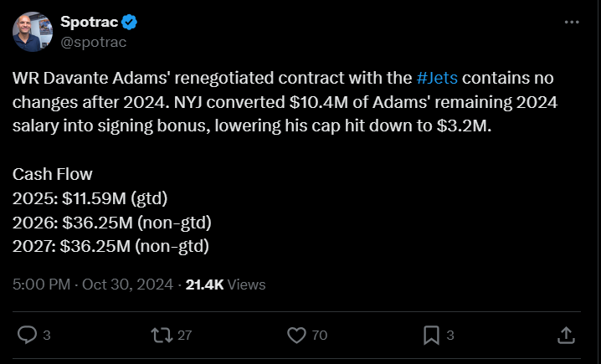Click the repost count of 27
Image resolution: width=601 pixels, height=364 pixels.
click(x=185, y=336)
